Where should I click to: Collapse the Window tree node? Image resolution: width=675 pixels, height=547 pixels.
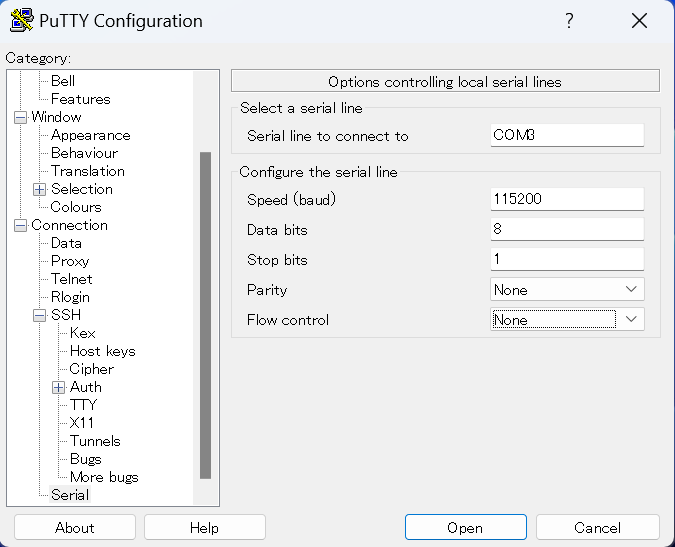20,117
